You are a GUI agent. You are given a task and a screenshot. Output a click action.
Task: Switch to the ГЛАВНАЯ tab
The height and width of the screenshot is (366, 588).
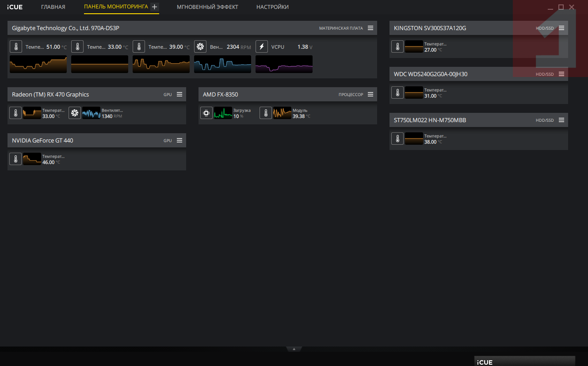[x=53, y=7]
